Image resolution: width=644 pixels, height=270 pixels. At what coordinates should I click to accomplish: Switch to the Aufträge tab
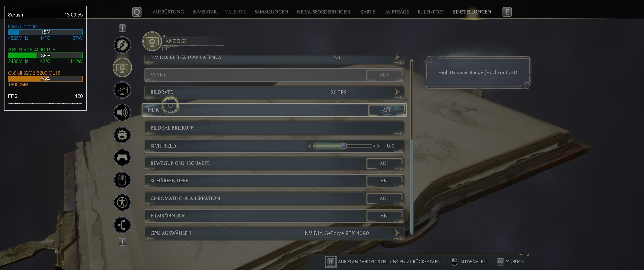[x=397, y=12]
